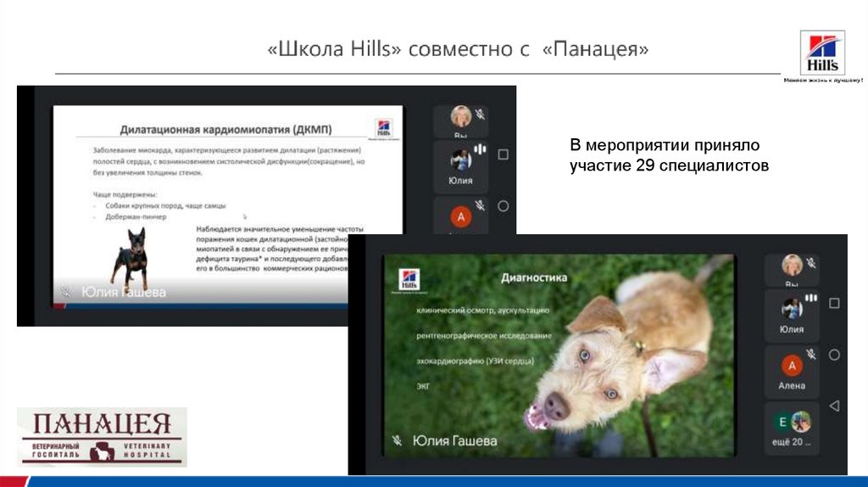The width and height of the screenshot is (868, 487).
Task: Click 'Юлия Гашева' presenter name, first screenshot
Action: pos(124,292)
